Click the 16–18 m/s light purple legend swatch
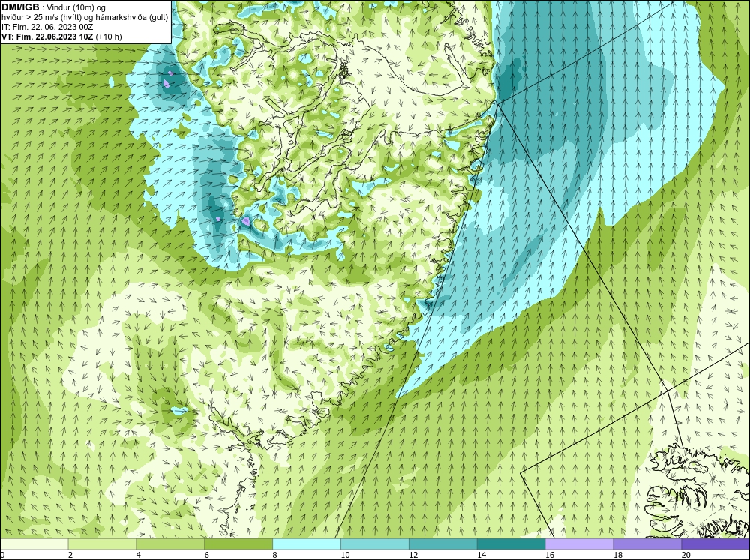This screenshot has width=750, height=560. 579,544
